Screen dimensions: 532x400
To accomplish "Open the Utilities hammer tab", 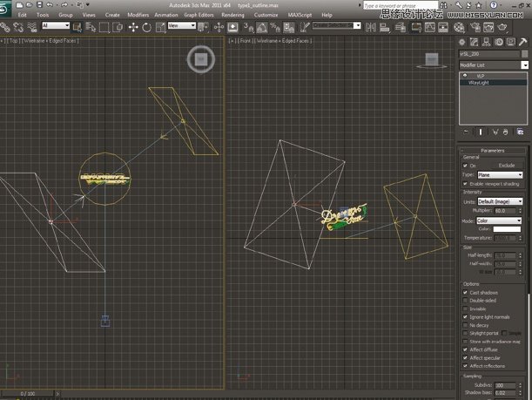I will [523, 42].
